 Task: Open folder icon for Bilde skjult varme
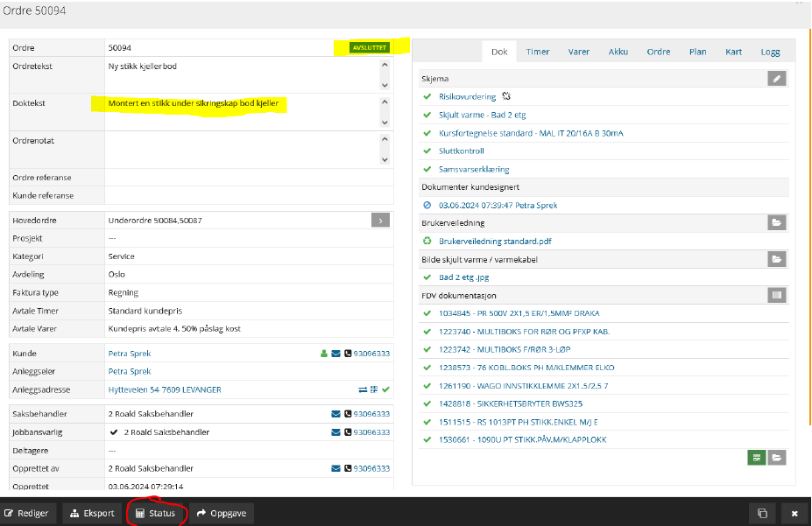(x=776, y=259)
